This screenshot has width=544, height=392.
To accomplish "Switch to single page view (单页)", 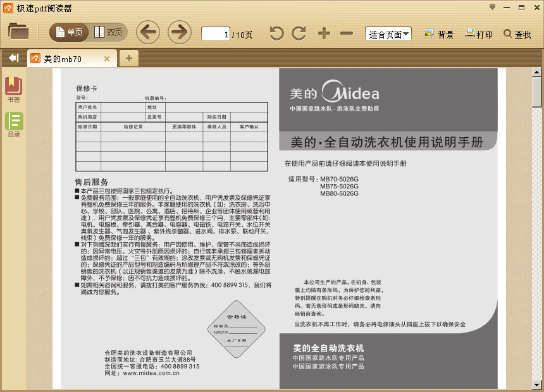I will (69, 32).
